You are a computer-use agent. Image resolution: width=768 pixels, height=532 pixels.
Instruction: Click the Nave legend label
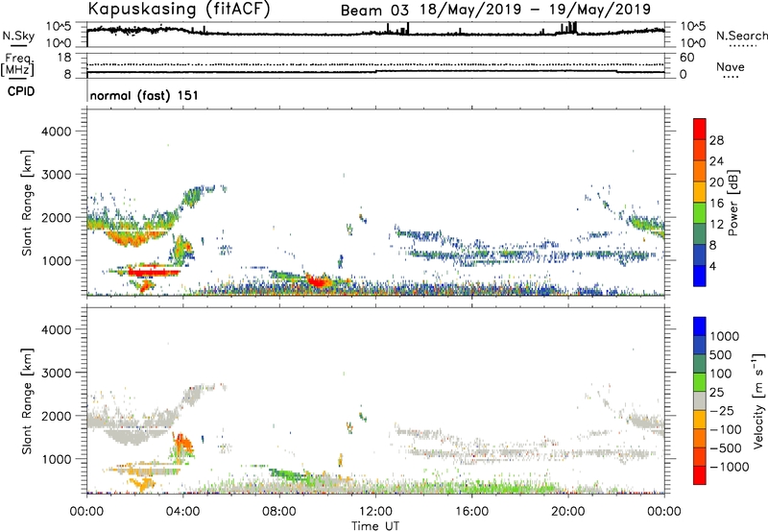click(731, 66)
